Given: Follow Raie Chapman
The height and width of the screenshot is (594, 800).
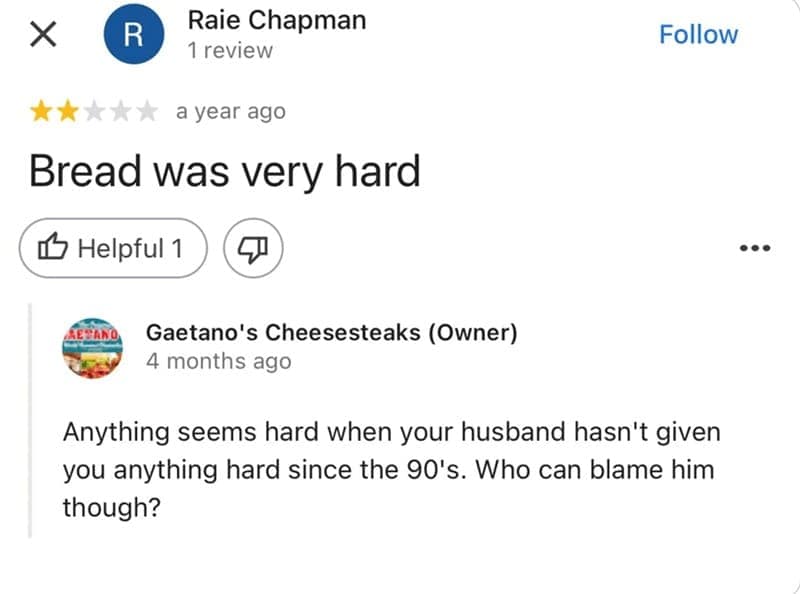Looking at the screenshot, I should tap(698, 34).
